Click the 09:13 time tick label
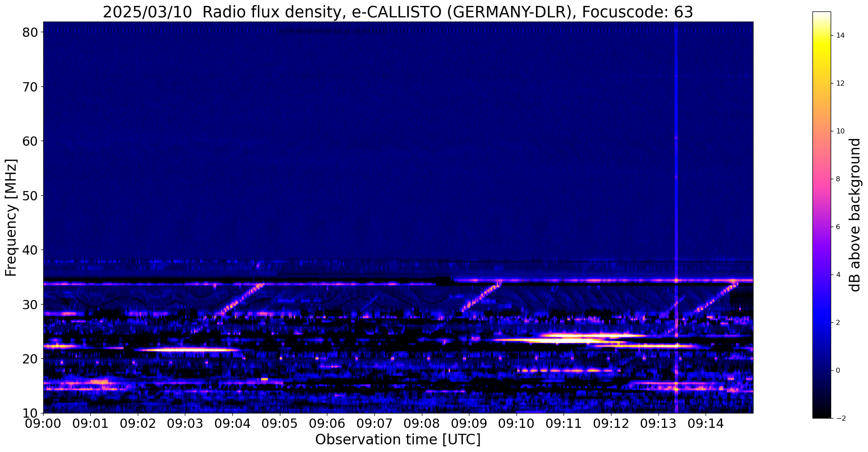 (x=658, y=423)
